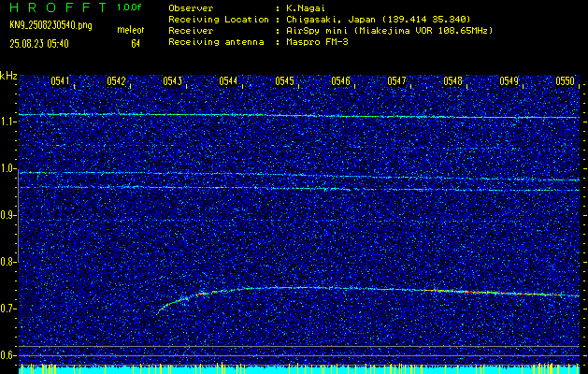Click the 0541 time marker
588x374 pixels.
pos(60,80)
